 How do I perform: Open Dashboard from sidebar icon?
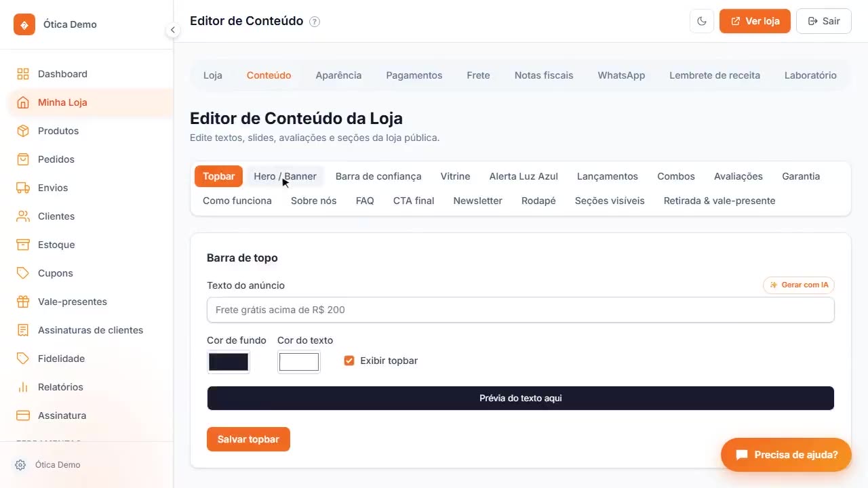[23, 74]
